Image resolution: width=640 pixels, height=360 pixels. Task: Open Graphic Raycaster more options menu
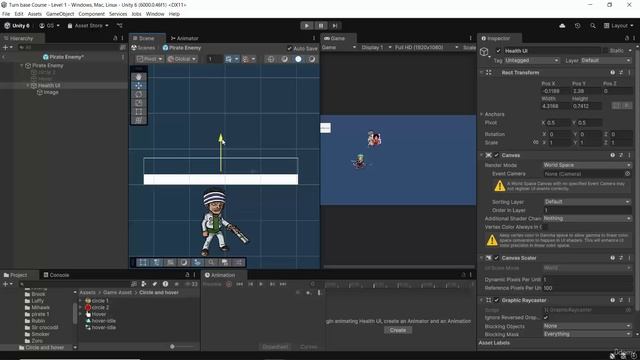(629, 300)
